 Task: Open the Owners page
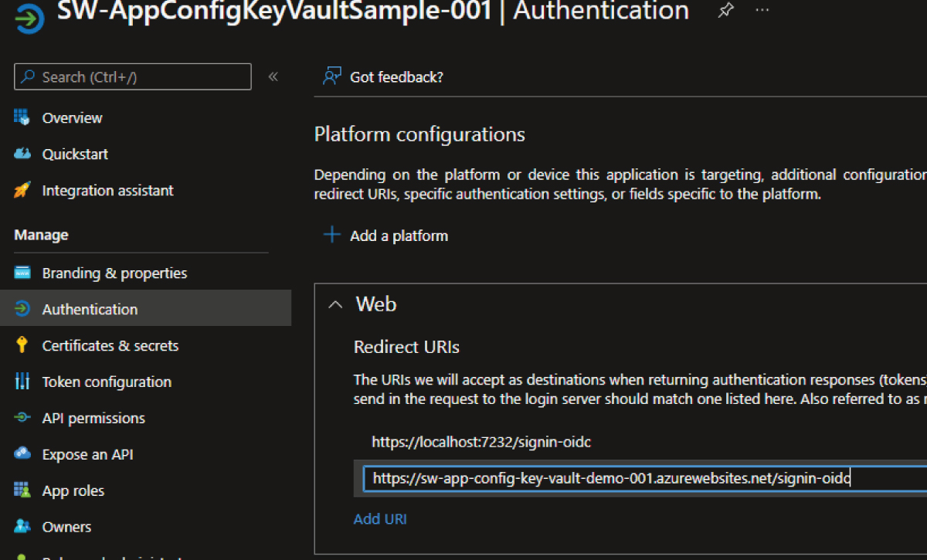coord(66,528)
